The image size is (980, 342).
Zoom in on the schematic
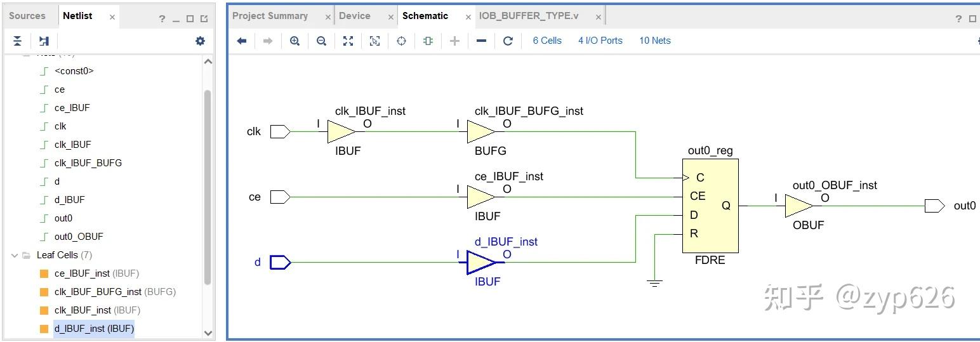(295, 41)
